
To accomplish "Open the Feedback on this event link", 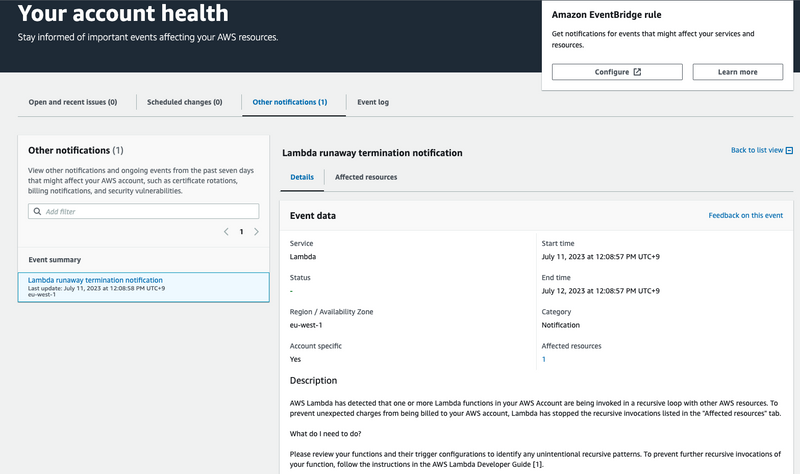I will [745, 216].
